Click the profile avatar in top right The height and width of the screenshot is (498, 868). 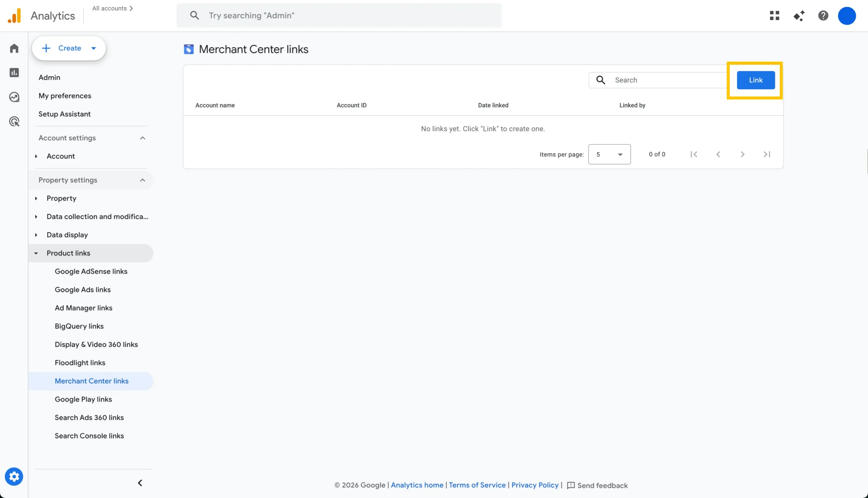[x=847, y=15]
